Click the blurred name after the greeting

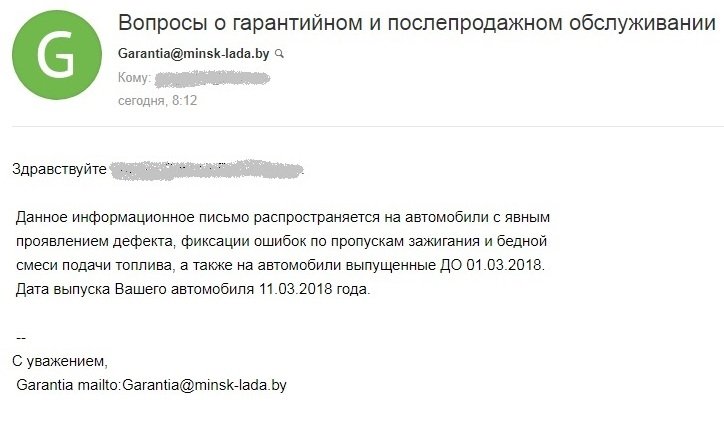click(205, 169)
